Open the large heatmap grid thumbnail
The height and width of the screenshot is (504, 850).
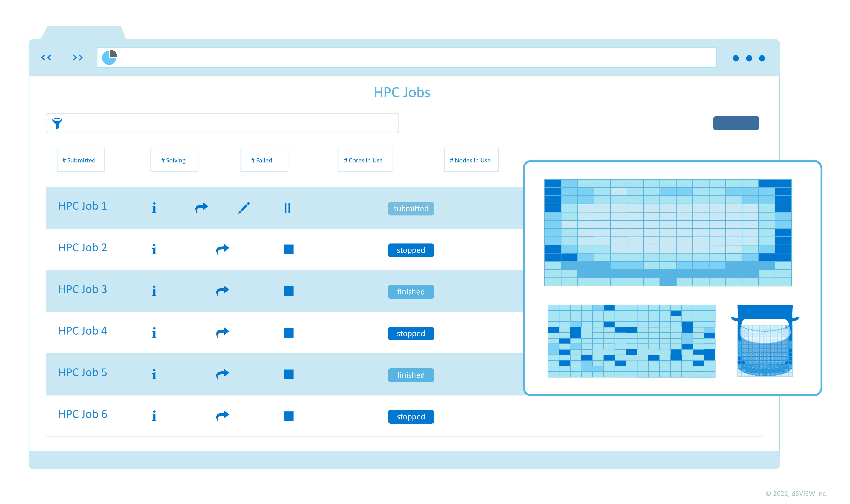pos(668,233)
